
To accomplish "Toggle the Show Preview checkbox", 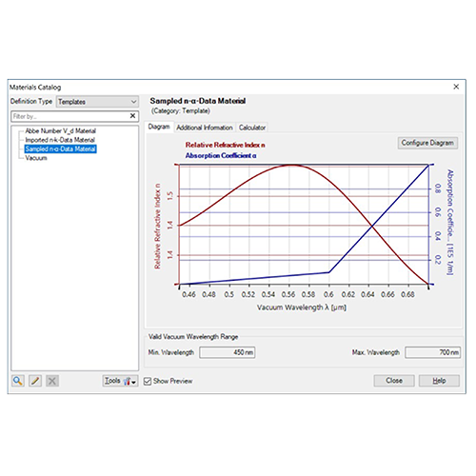I will click(148, 381).
